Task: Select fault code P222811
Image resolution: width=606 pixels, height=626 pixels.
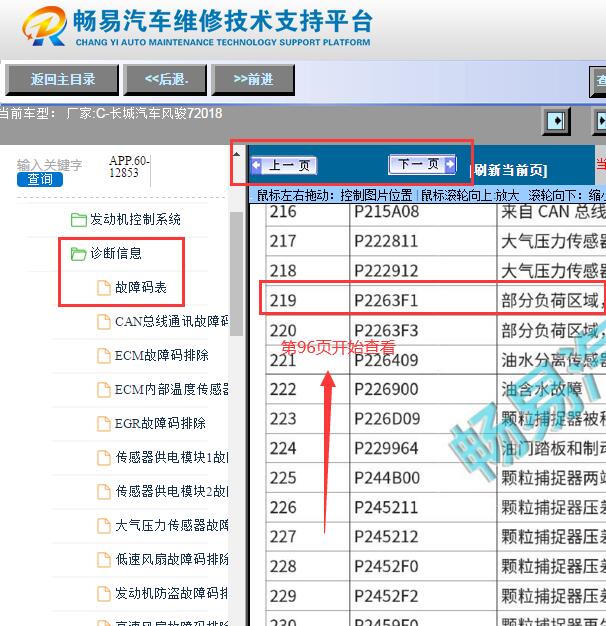Action: click(x=386, y=241)
